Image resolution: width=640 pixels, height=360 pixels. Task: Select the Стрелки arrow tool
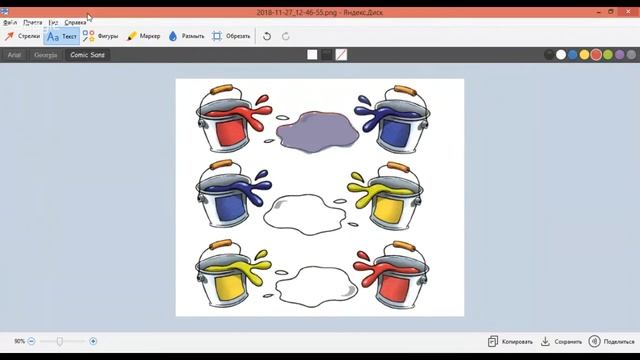pyautogui.click(x=22, y=36)
